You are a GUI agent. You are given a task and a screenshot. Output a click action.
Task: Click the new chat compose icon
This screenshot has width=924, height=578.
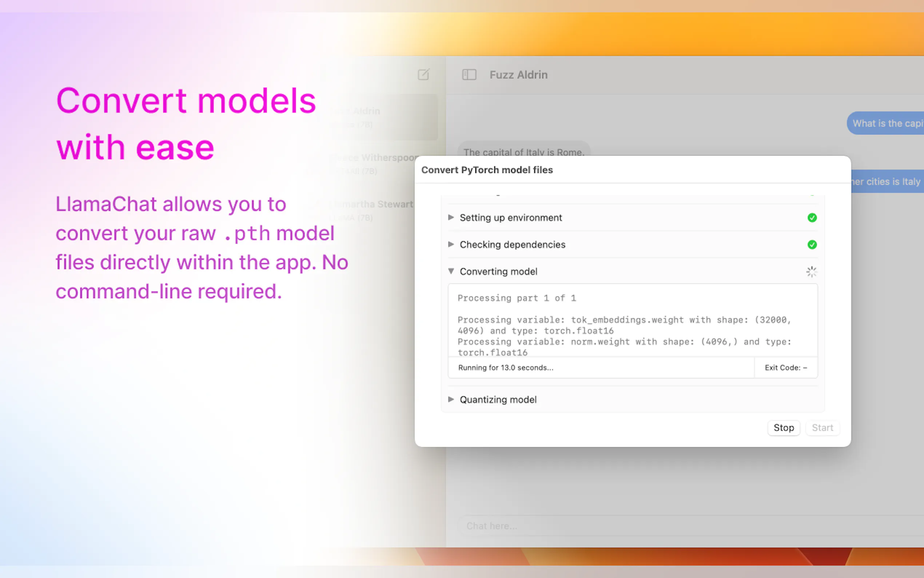(x=423, y=75)
